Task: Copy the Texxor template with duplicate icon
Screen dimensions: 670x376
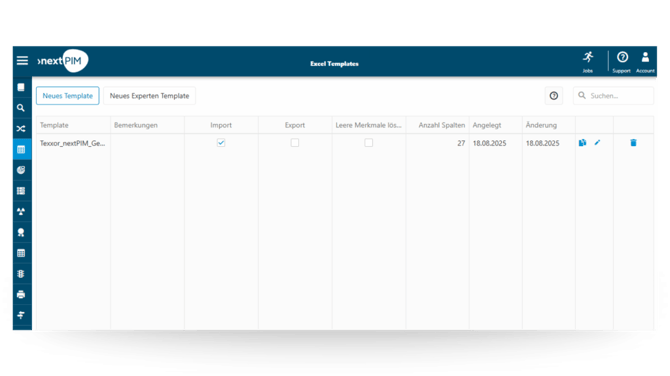Action: (582, 143)
